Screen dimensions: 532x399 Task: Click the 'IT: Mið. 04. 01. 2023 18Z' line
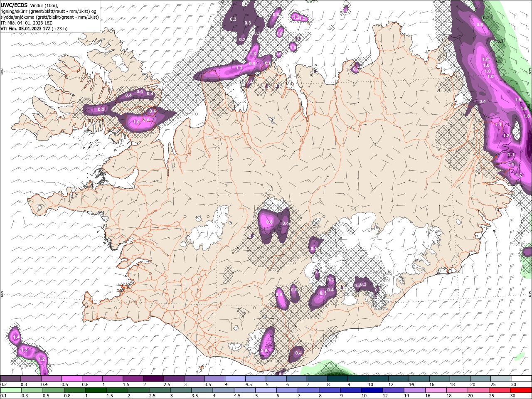(26, 22)
